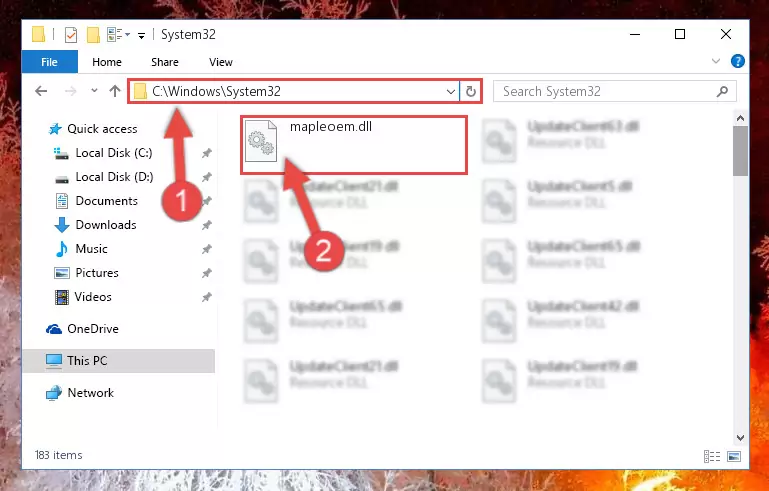Refresh the System32 folder
This screenshot has width=769, height=491.
pos(471,91)
